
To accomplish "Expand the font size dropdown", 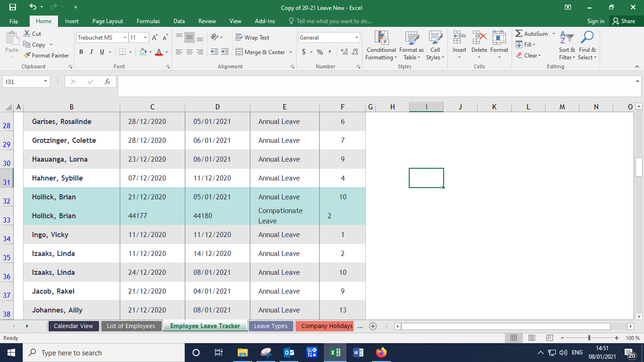I will (x=146, y=38).
